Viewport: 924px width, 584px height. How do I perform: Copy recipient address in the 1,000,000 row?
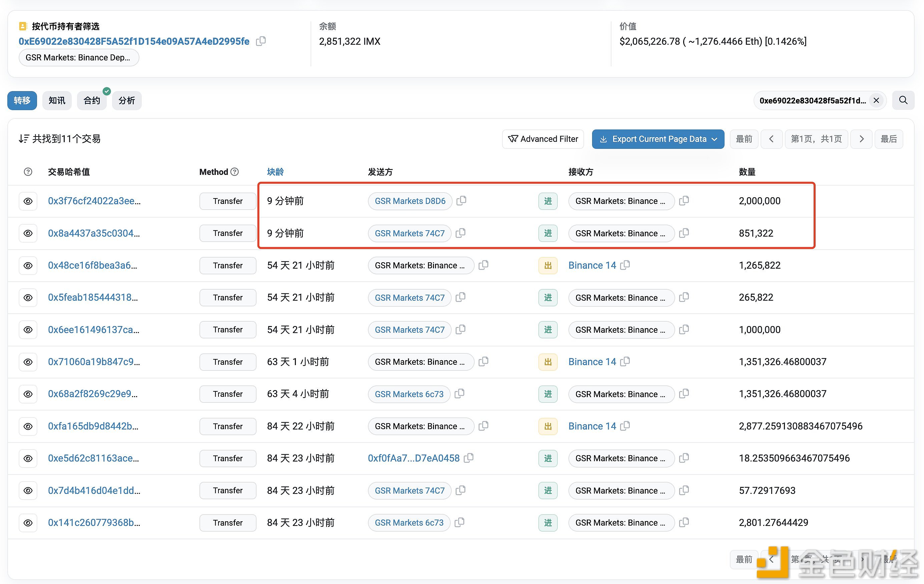[684, 329]
